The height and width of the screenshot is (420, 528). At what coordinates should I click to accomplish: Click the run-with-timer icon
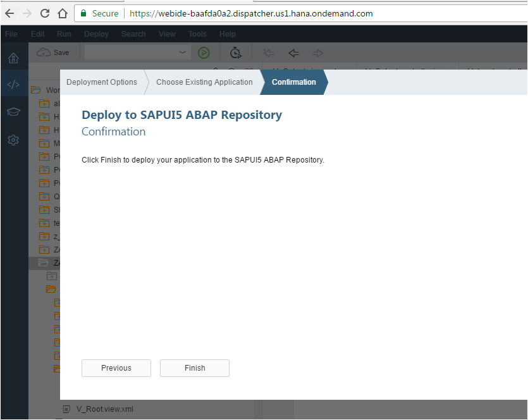point(235,53)
